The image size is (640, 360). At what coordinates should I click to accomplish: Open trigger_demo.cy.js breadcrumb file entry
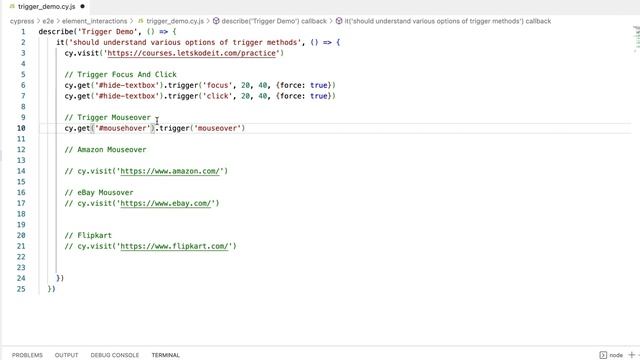pyautogui.click(x=175, y=21)
